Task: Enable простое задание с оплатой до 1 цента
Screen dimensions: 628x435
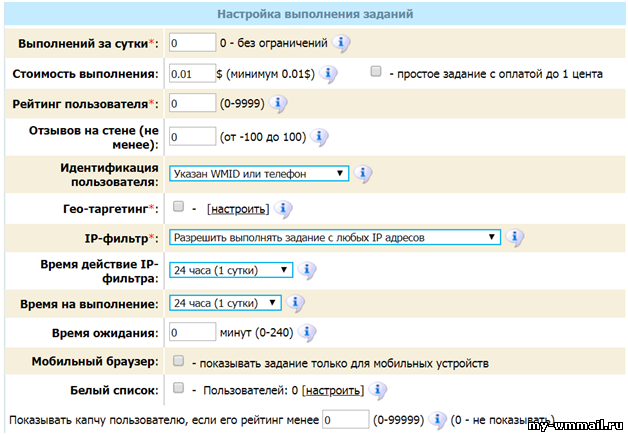Action: (x=376, y=71)
